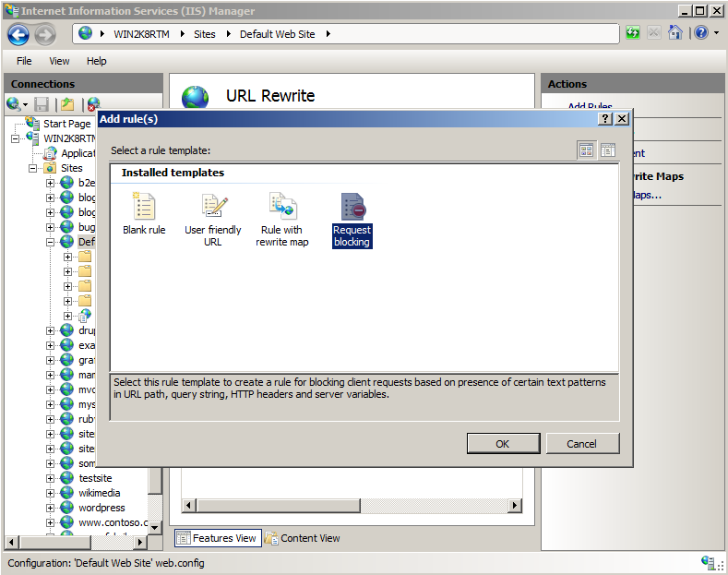Click the Back navigation arrow button

(x=19, y=34)
